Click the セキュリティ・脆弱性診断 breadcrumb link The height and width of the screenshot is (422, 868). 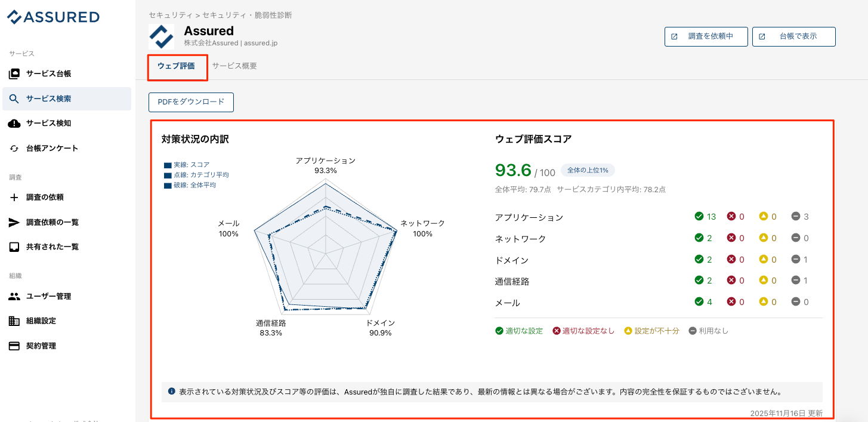coord(247,15)
